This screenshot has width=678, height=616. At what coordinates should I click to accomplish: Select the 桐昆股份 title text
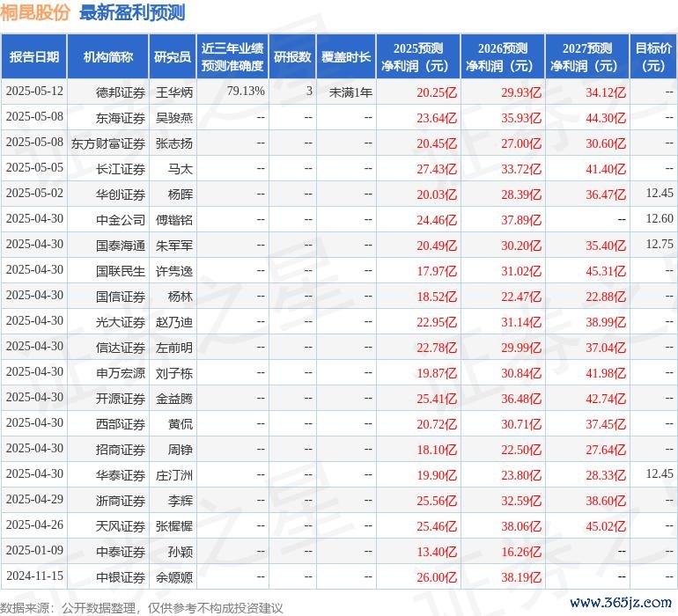34,12
